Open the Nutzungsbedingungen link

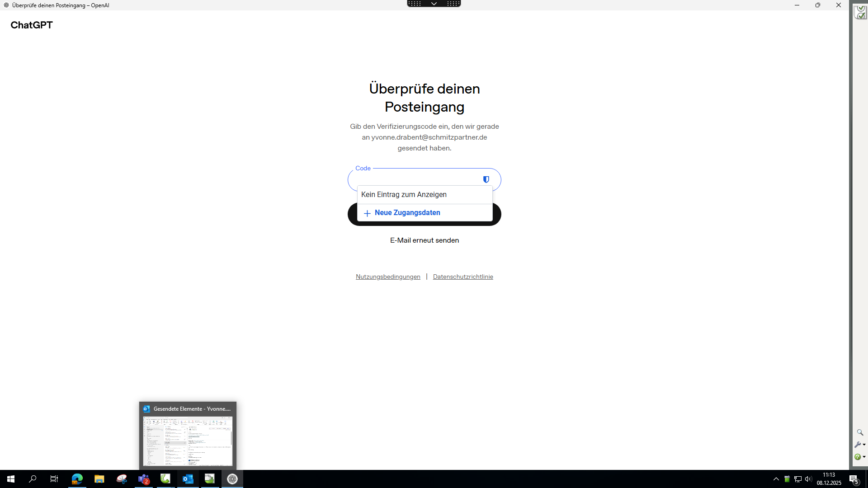click(388, 277)
